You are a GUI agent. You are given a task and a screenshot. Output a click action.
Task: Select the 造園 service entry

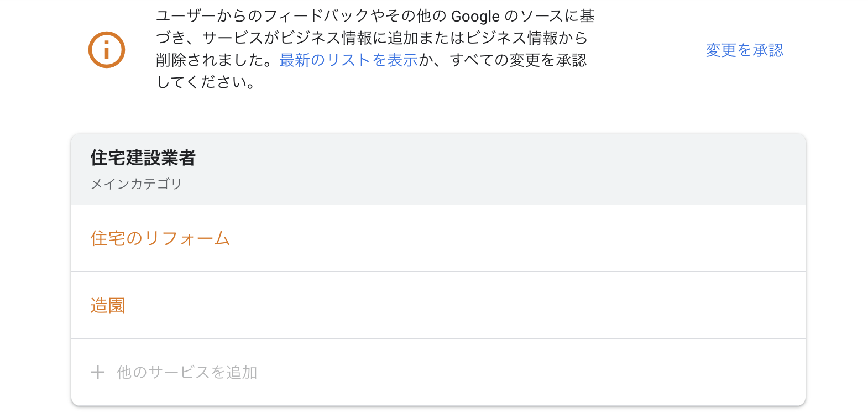pyautogui.click(x=108, y=305)
